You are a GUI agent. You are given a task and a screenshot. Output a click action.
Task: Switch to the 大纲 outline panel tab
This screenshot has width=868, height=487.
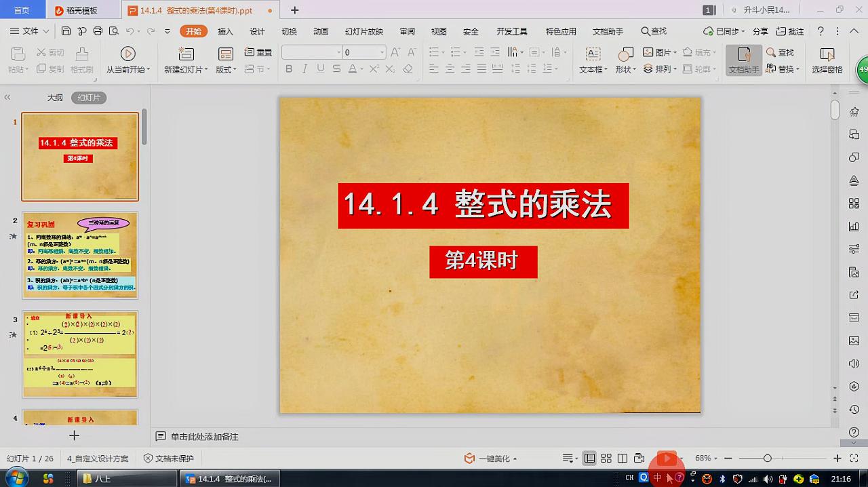click(54, 97)
